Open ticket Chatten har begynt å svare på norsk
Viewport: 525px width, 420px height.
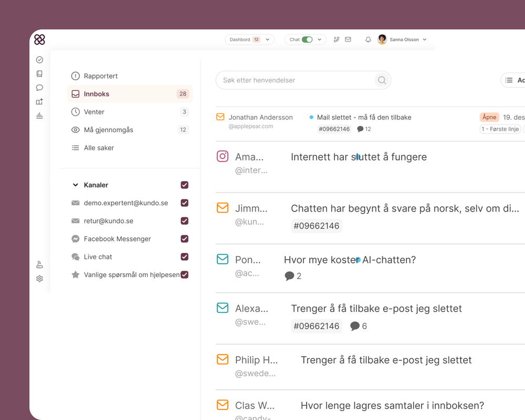(x=405, y=208)
